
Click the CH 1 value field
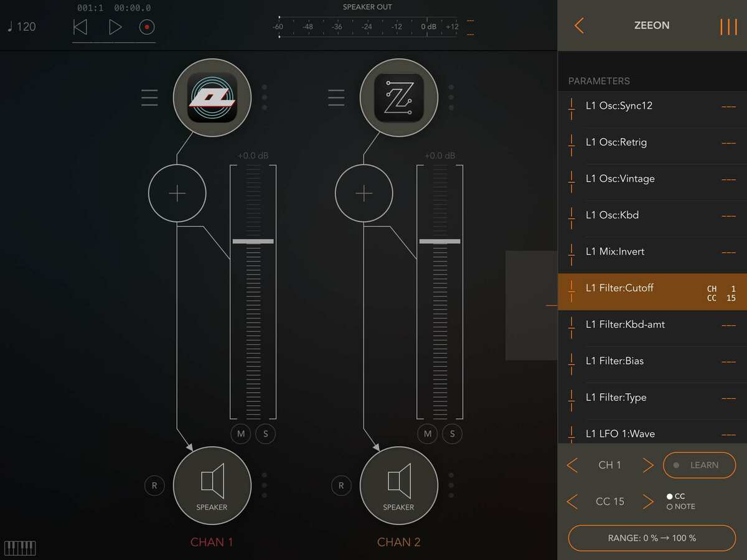609,465
